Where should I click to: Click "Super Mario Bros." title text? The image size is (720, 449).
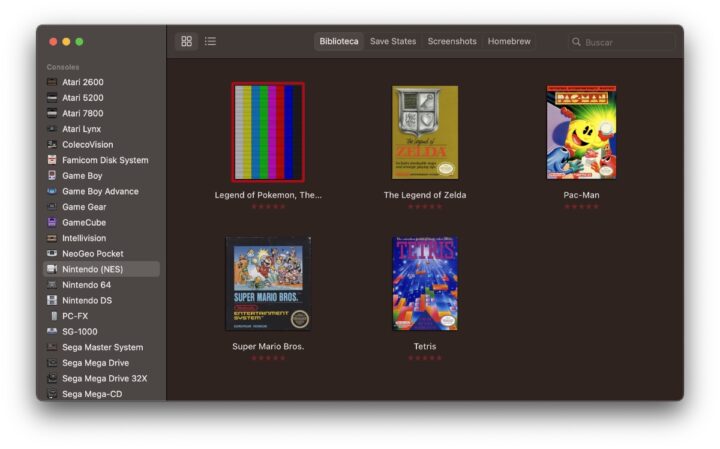268,347
